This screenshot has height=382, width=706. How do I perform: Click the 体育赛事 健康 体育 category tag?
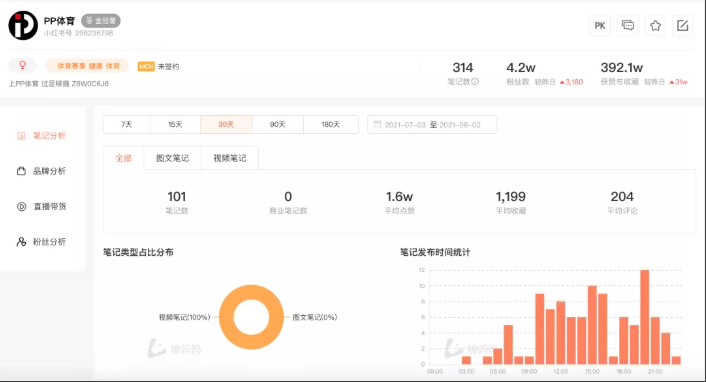pos(88,66)
